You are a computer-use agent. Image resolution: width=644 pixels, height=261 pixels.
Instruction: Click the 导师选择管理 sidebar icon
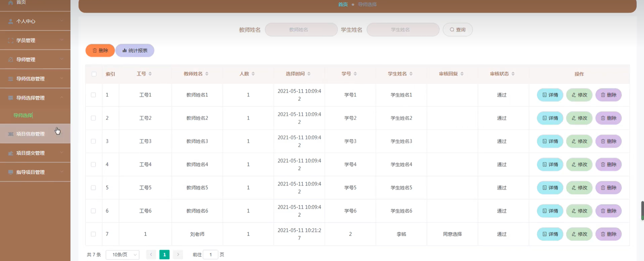point(11,98)
